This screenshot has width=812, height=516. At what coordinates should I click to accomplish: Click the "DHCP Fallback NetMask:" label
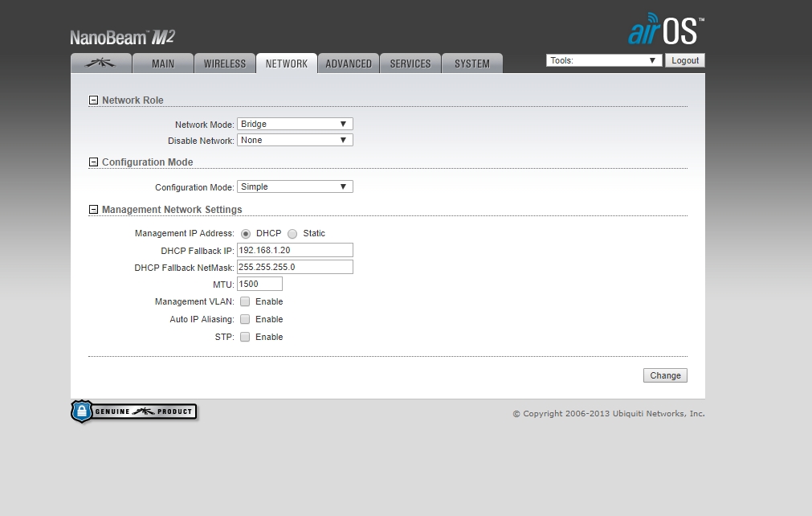185,268
